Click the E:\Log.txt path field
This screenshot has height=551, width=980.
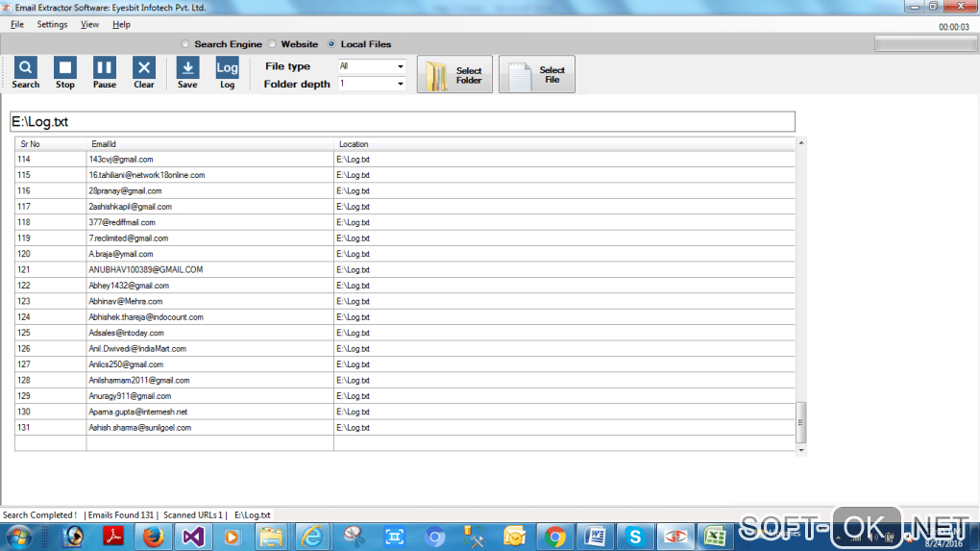point(403,121)
